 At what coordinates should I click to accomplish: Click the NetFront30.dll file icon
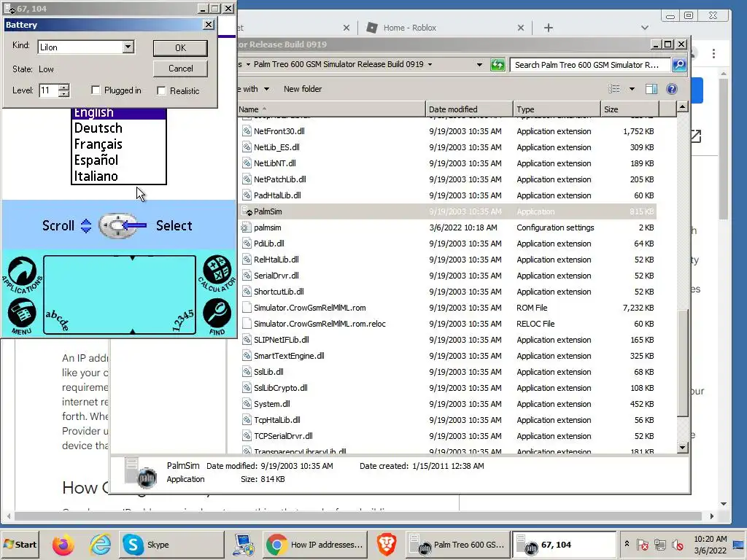point(247,131)
